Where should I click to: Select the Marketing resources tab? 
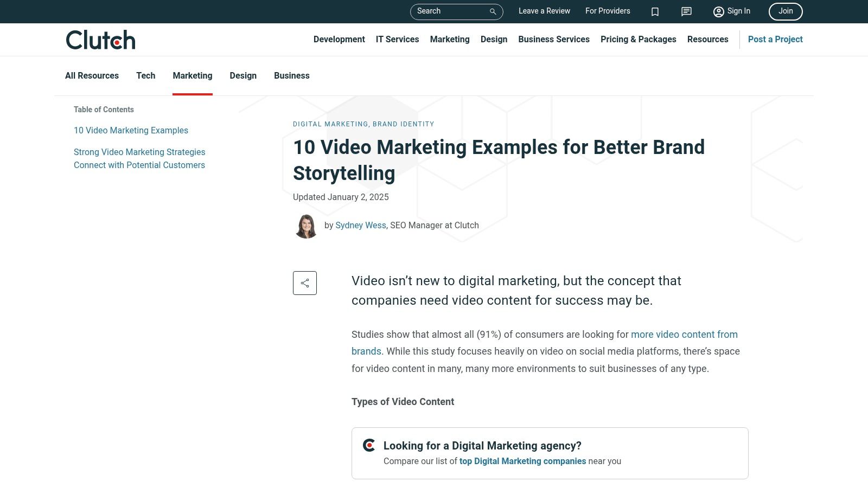[x=193, y=75]
